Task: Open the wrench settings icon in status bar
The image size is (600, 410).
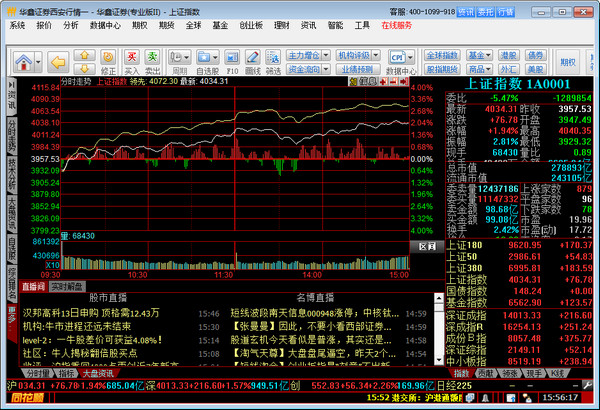Action: [x=587, y=385]
